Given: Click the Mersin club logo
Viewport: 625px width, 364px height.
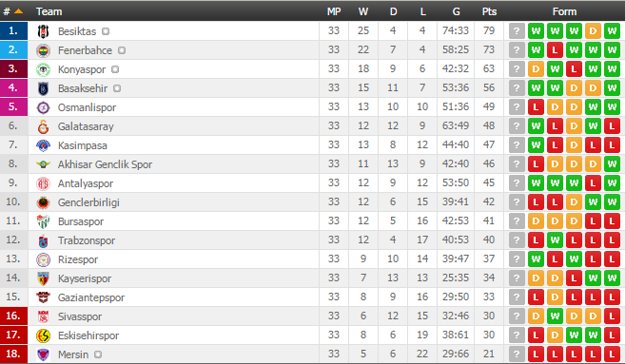Looking at the screenshot, I should 43,354.
